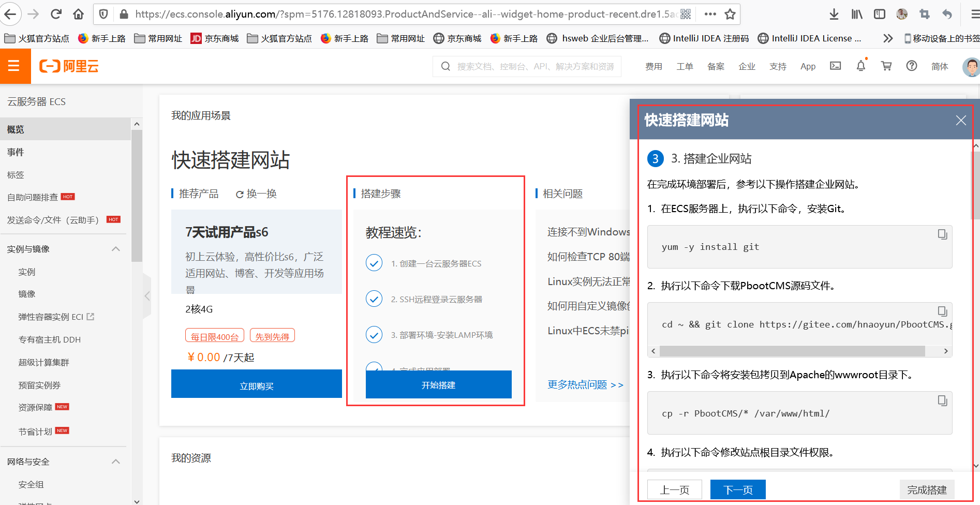980x505 pixels.
Task: Collapse the left sidebar with the arrow handle
Action: (147, 296)
